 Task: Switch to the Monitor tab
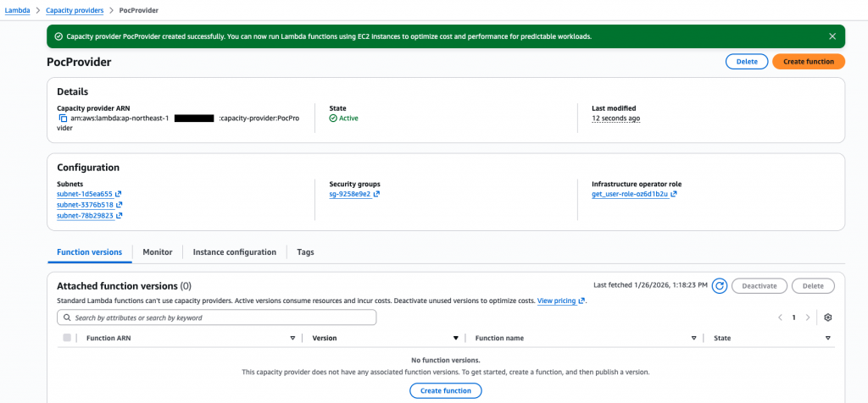[157, 252]
